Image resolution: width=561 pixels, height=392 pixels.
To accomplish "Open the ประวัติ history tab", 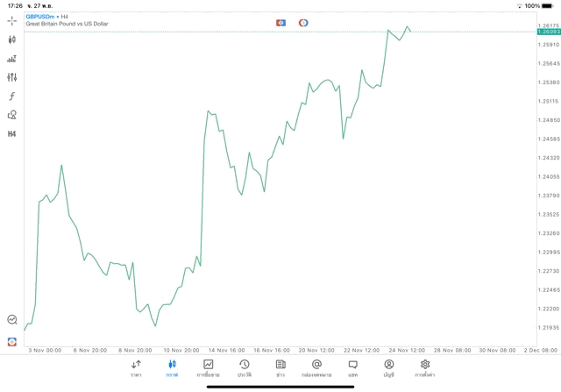I will point(245,368).
